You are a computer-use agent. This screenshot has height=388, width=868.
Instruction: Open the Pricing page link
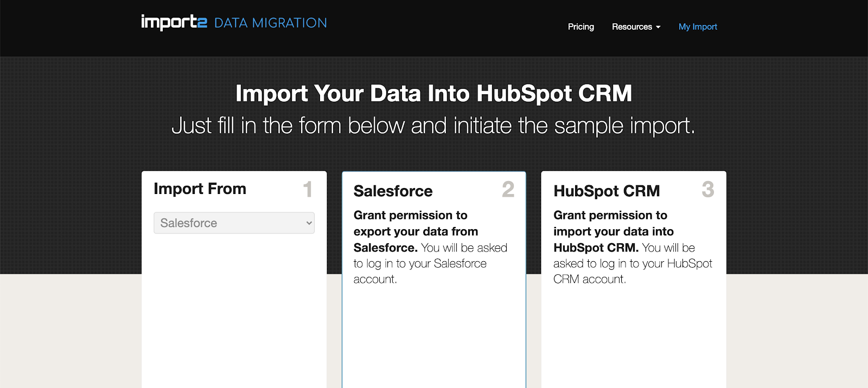(x=580, y=27)
